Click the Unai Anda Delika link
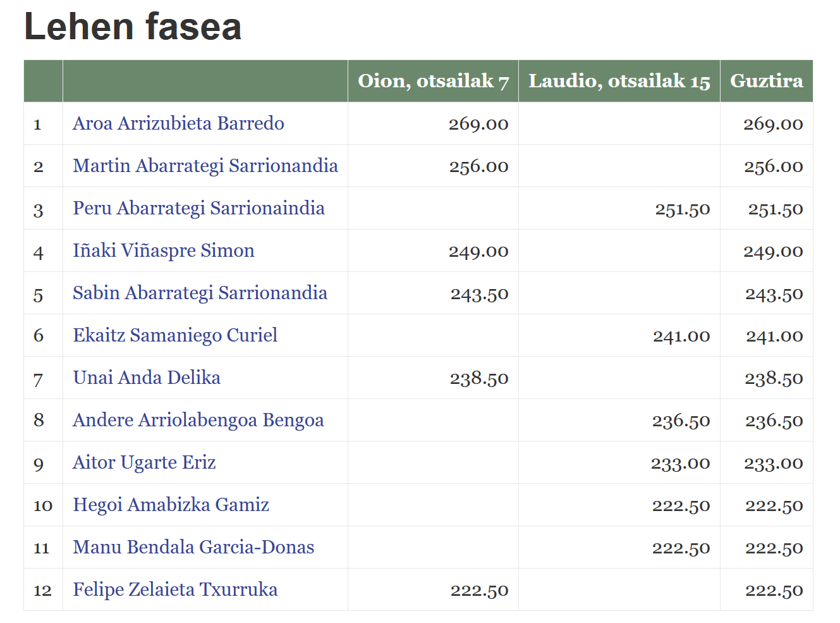840x623 pixels. pyautogui.click(x=147, y=378)
